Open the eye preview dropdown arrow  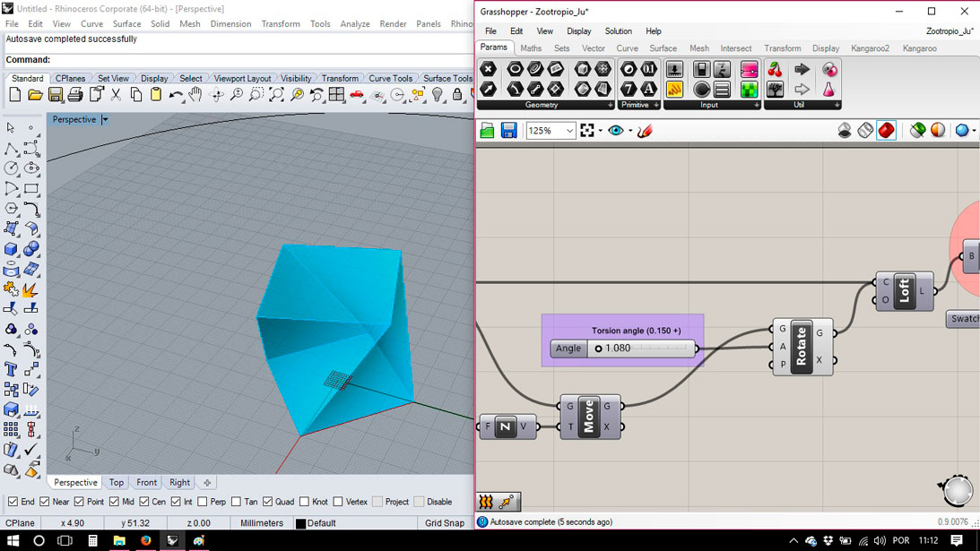(630, 131)
